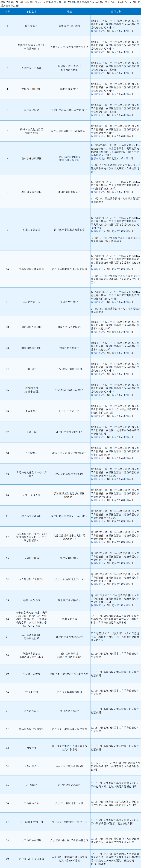
Task: Select the '游子山文化旅游区' name cell
Action: (x=31, y=516)
